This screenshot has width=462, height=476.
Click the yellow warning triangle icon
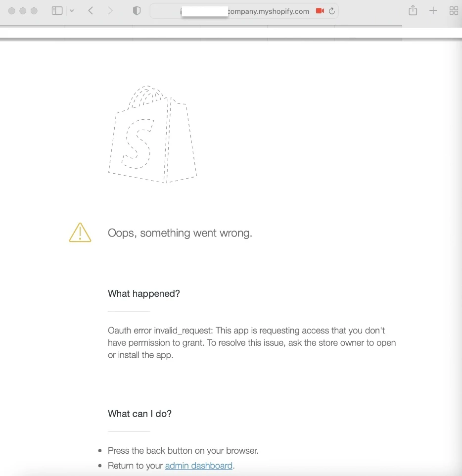[80, 233]
